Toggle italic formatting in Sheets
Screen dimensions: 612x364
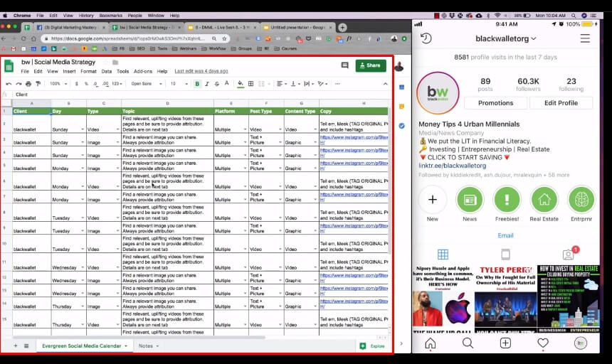pyautogui.click(x=207, y=84)
